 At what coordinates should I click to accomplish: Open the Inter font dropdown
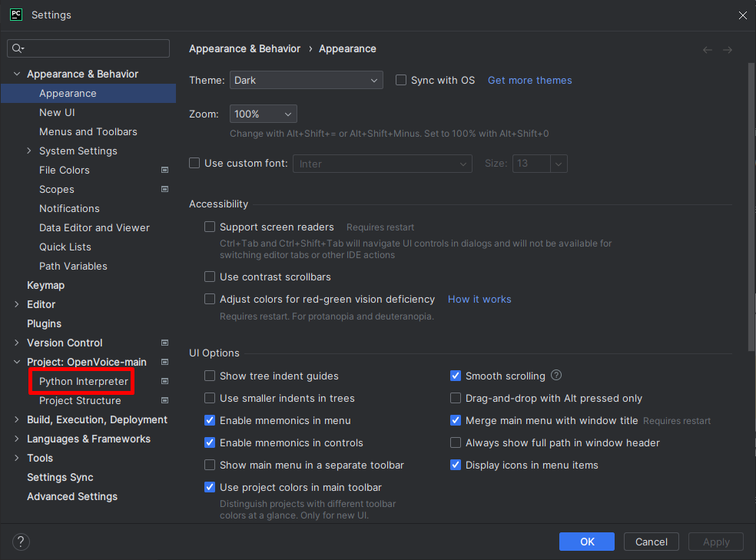383,164
